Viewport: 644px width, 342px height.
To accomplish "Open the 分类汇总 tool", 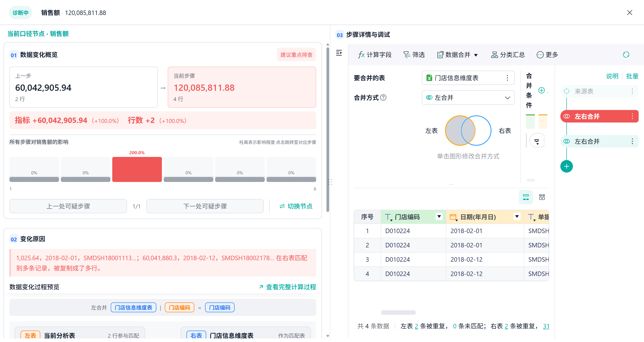I will tap(508, 55).
